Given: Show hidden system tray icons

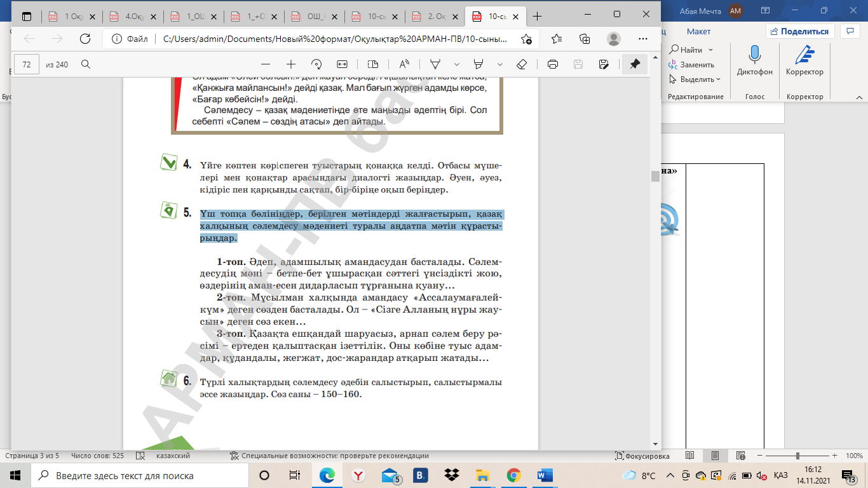Looking at the screenshot, I should [670, 475].
